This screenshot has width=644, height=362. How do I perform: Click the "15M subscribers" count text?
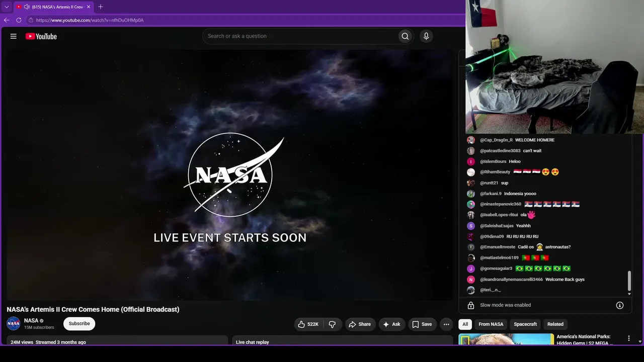click(x=39, y=327)
